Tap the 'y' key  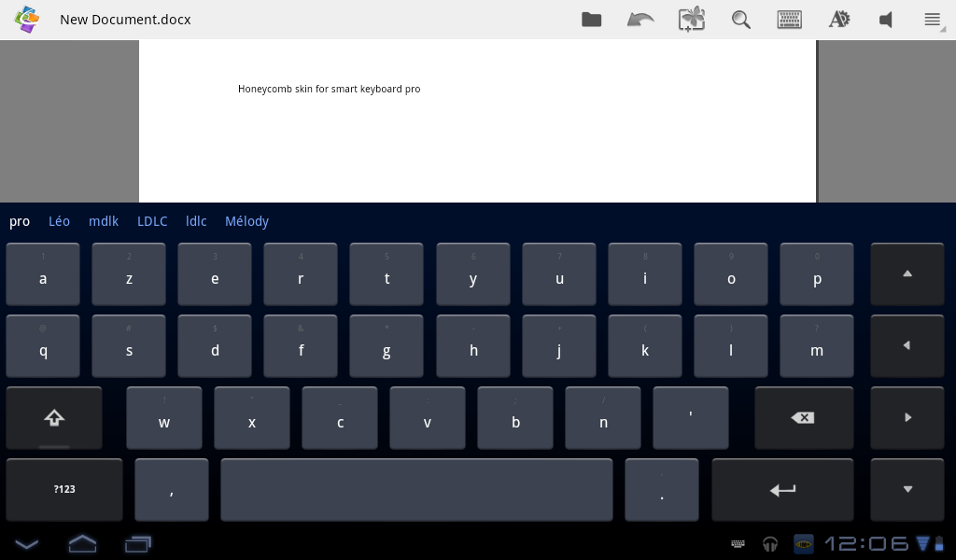[473, 274]
